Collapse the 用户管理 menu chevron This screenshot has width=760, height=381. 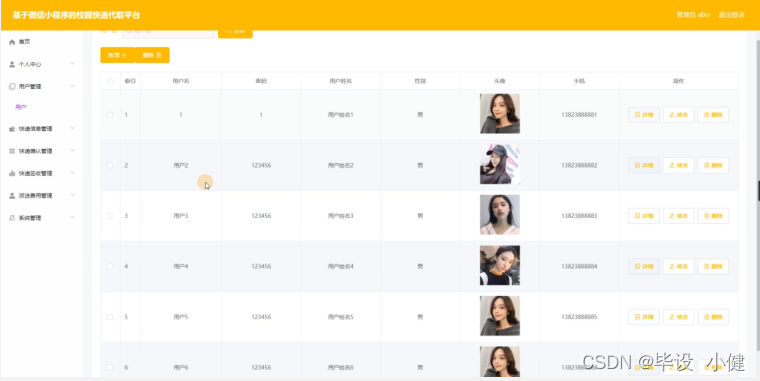tap(72, 86)
